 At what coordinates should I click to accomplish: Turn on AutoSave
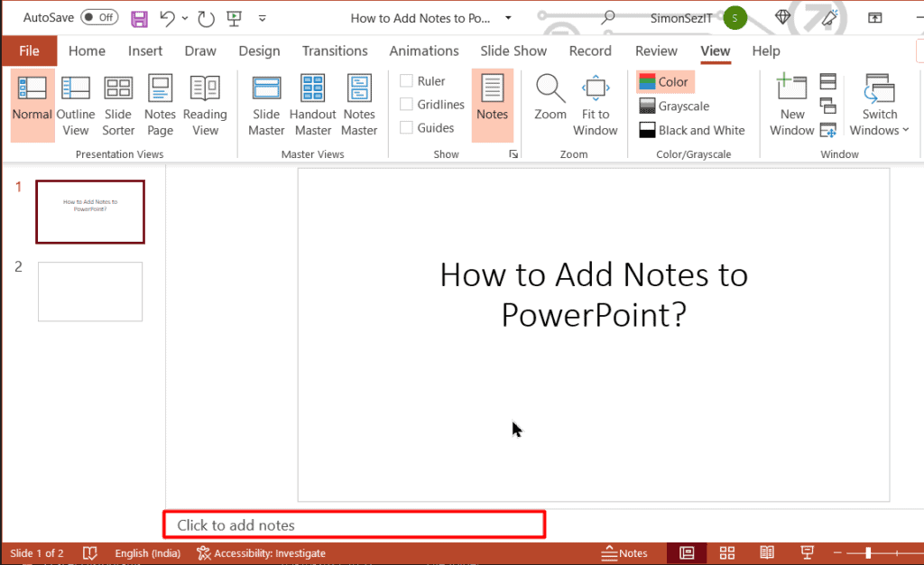click(x=99, y=16)
